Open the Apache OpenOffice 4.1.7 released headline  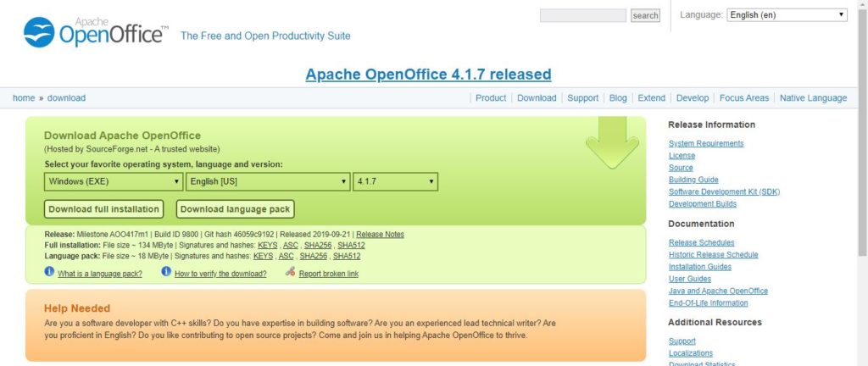(x=428, y=74)
